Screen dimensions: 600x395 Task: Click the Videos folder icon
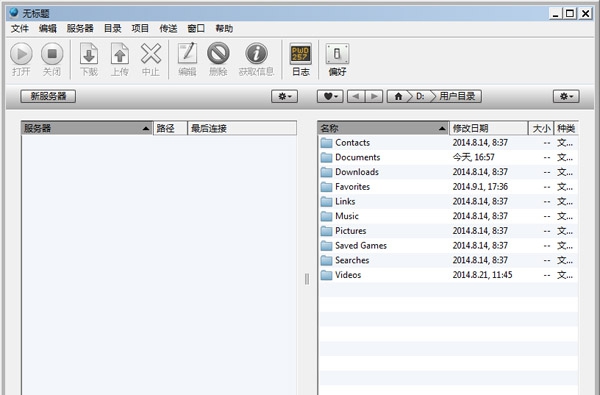(326, 275)
